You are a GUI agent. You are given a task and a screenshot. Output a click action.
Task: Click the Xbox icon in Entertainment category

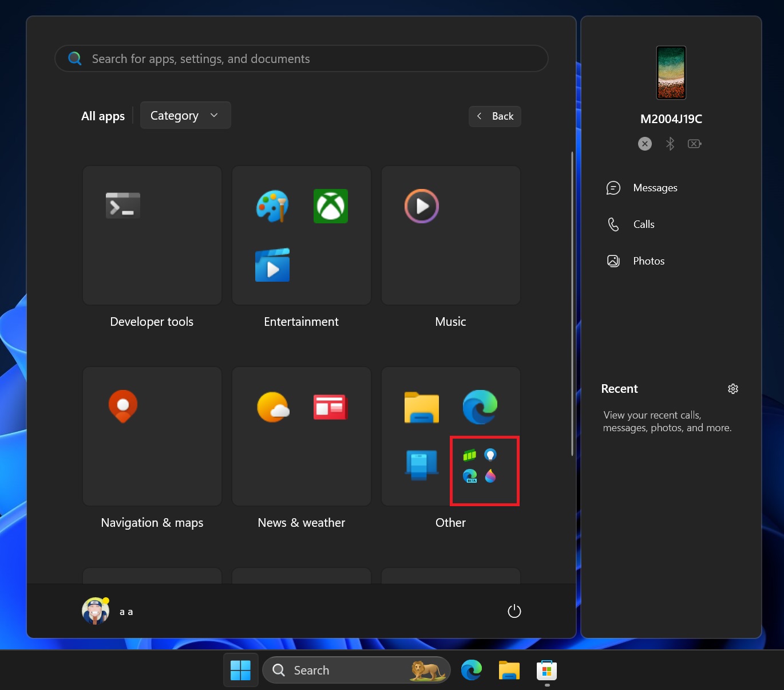[x=330, y=206]
